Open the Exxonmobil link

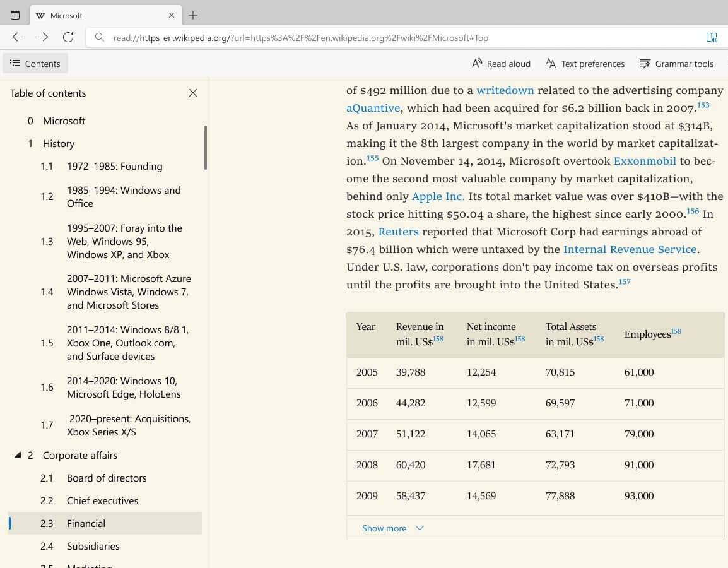click(645, 161)
